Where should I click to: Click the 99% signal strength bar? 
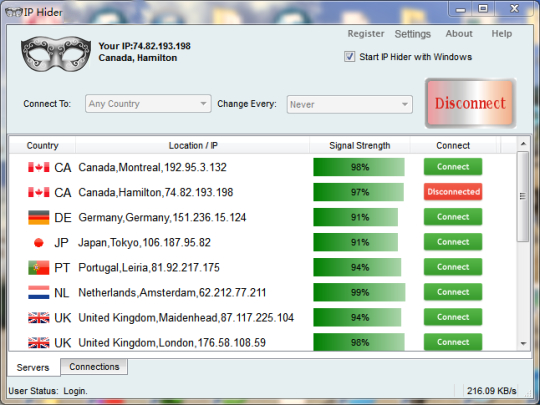coord(359,292)
